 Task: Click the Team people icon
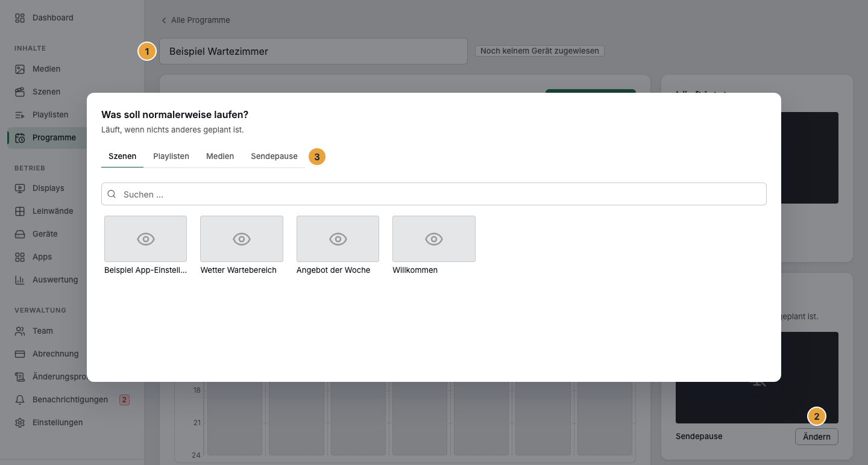click(x=20, y=331)
